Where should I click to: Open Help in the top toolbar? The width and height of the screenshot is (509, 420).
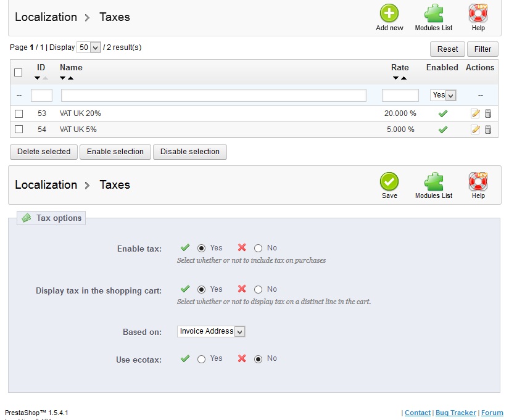[x=478, y=14]
